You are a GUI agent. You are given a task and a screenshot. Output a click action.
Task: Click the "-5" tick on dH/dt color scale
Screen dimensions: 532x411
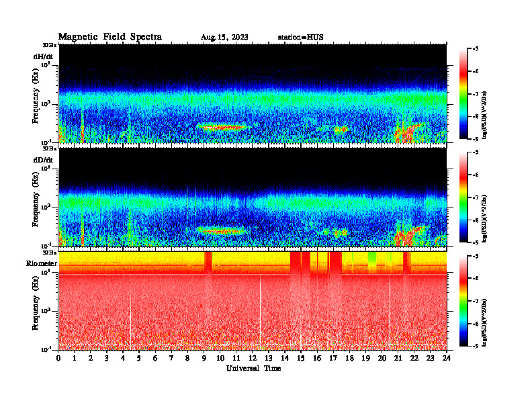(x=476, y=49)
